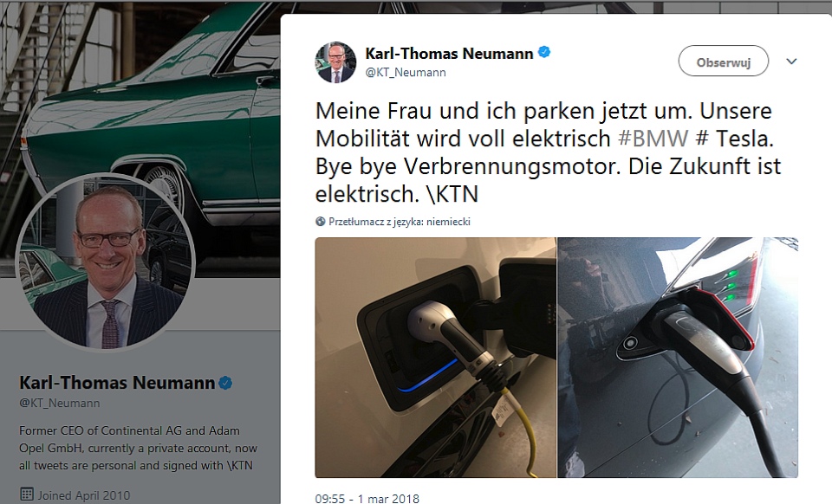This screenshot has height=504, width=832.
Task: Open the #BMW hashtag
Action: coord(653,139)
